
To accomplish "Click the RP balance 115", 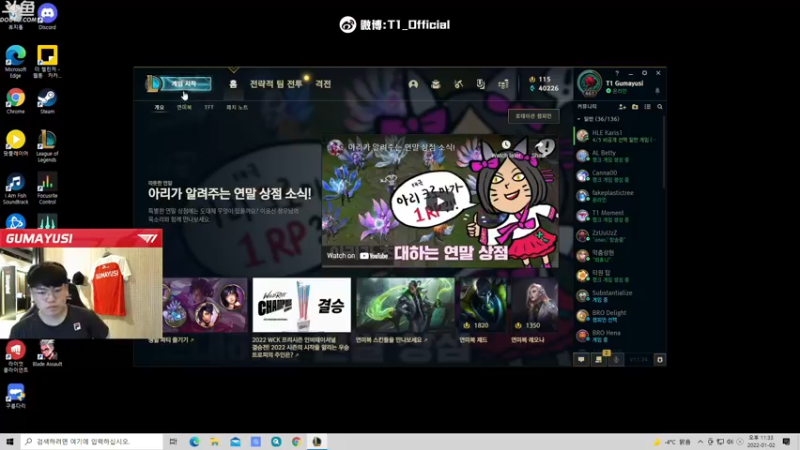I will tap(540, 80).
